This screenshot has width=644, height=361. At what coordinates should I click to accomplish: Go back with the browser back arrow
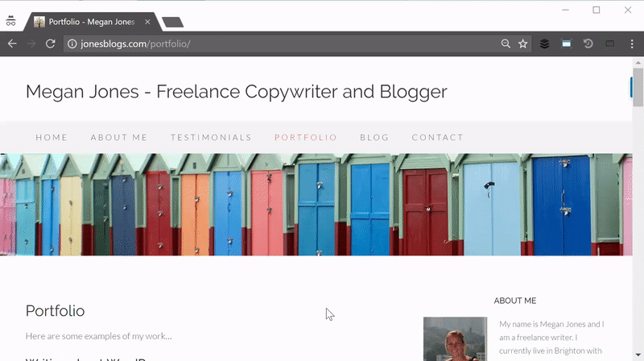click(12, 44)
